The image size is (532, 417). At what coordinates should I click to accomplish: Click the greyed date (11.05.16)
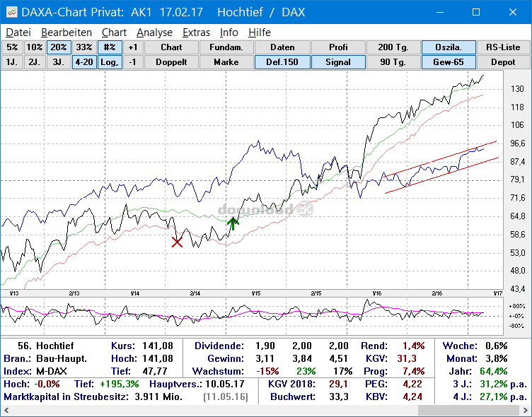point(226,397)
